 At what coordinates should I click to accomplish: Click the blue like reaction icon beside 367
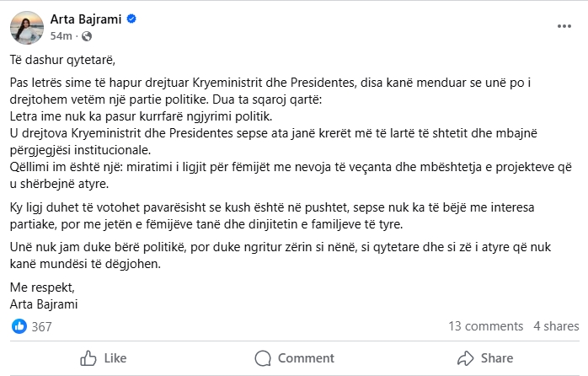point(19,326)
